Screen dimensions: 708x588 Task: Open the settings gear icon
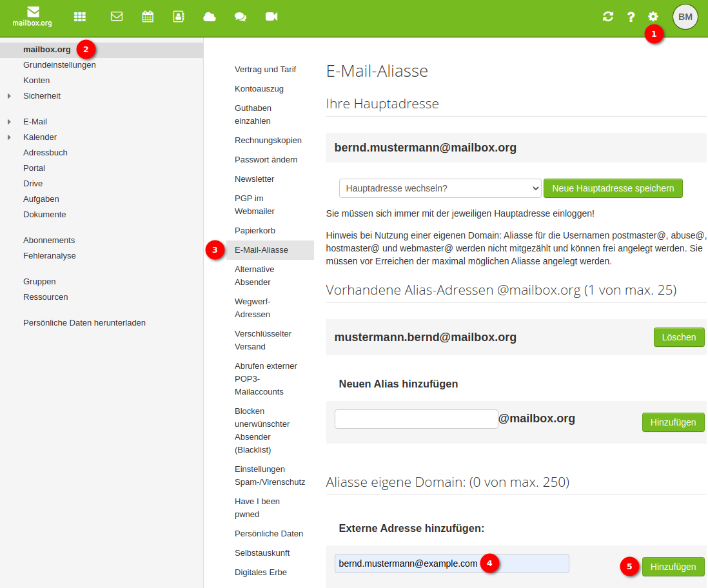pyautogui.click(x=653, y=17)
